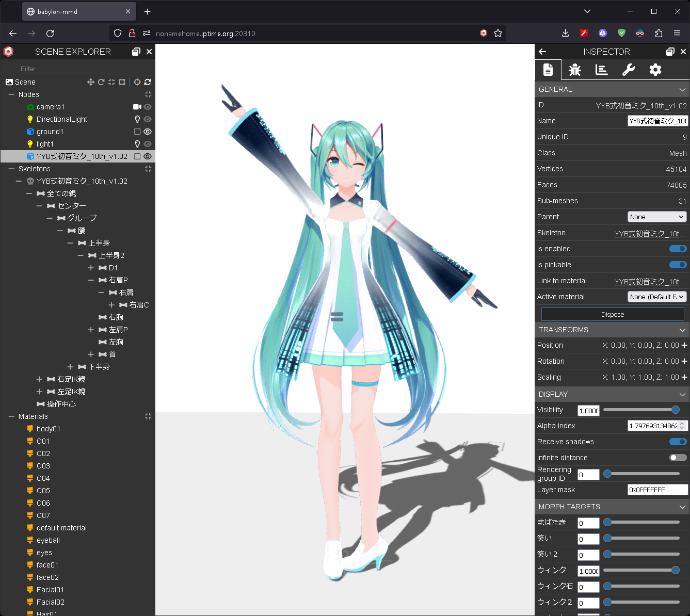Image resolution: width=690 pixels, height=616 pixels.
Task: Expand Scaling vector with its plus icon
Action: tap(684, 377)
